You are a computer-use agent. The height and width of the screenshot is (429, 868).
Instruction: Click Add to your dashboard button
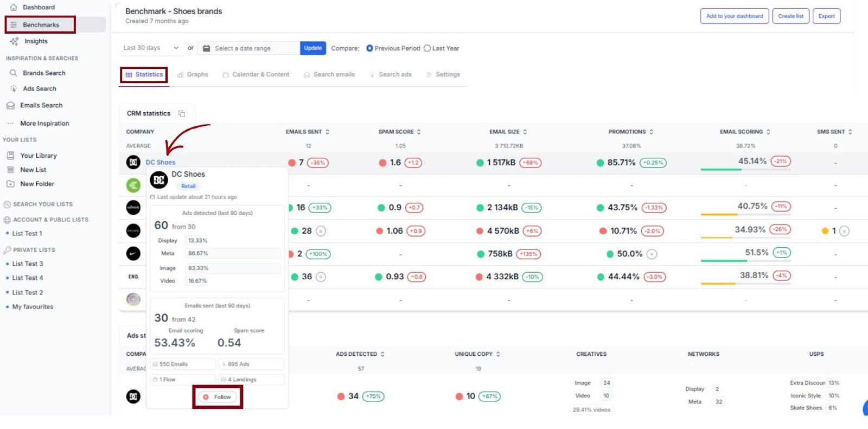tap(735, 16)
